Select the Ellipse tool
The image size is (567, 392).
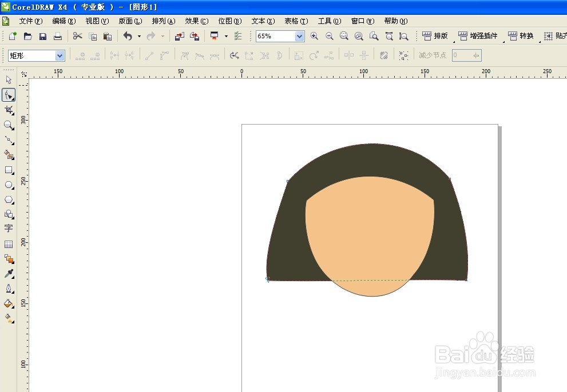(9, 185)
